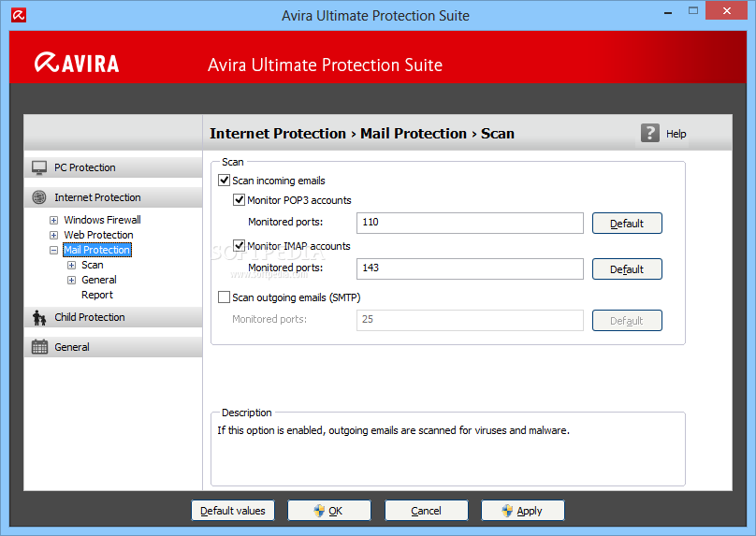
Task: Click the Avira umbrella icon in title bar
Action: click(x=19, y=15)
